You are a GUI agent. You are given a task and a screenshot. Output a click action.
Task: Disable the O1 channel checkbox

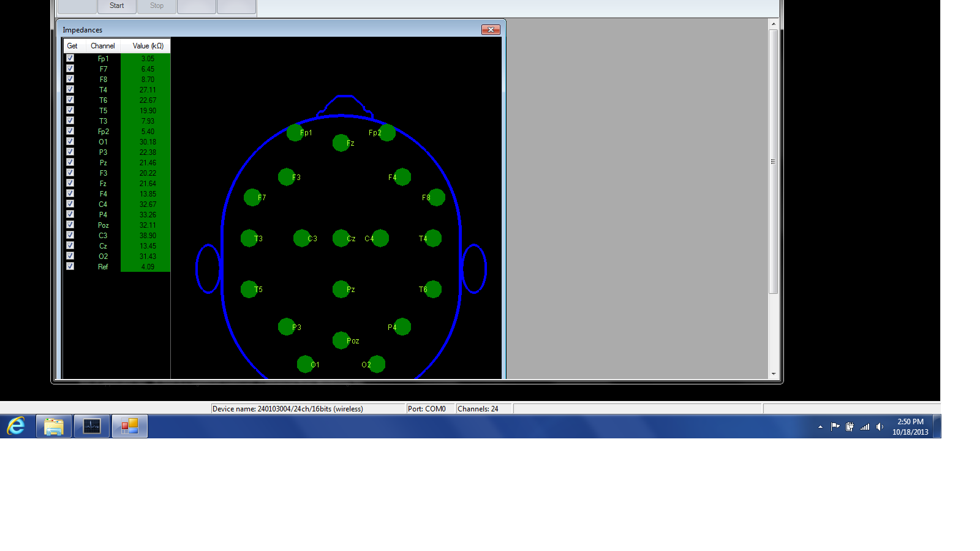[70, 141]
